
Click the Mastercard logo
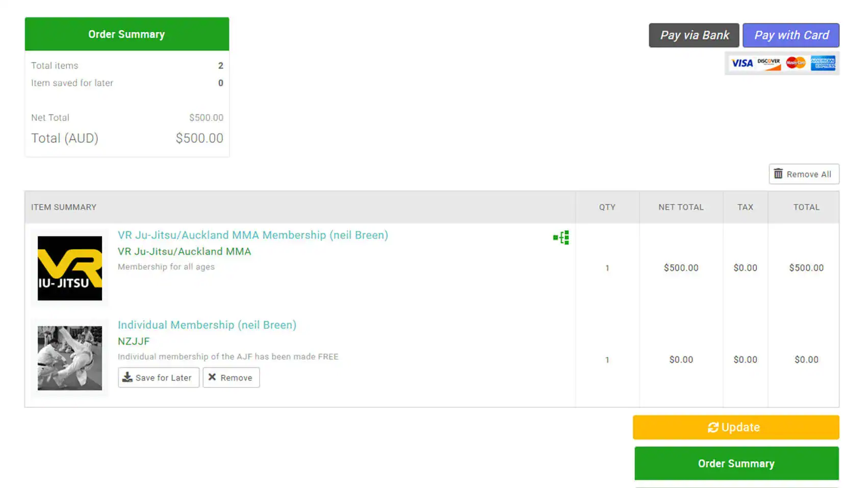tap(796, 63)
